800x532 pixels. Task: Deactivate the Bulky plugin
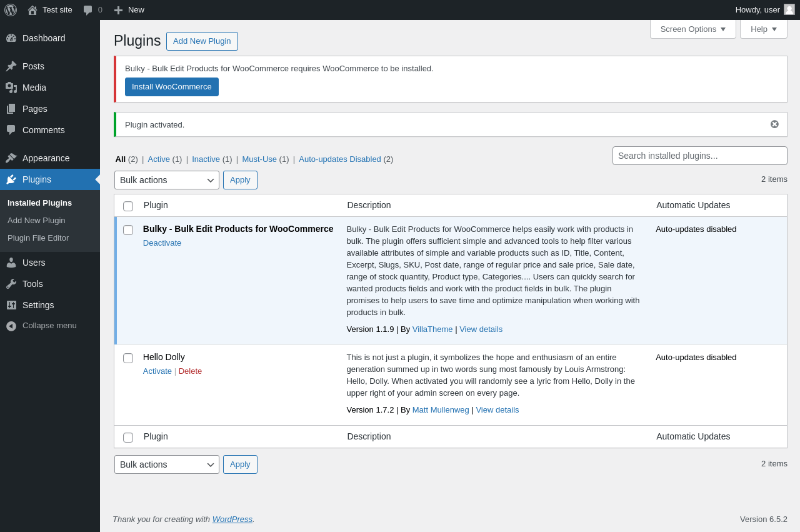coord(162,243)
